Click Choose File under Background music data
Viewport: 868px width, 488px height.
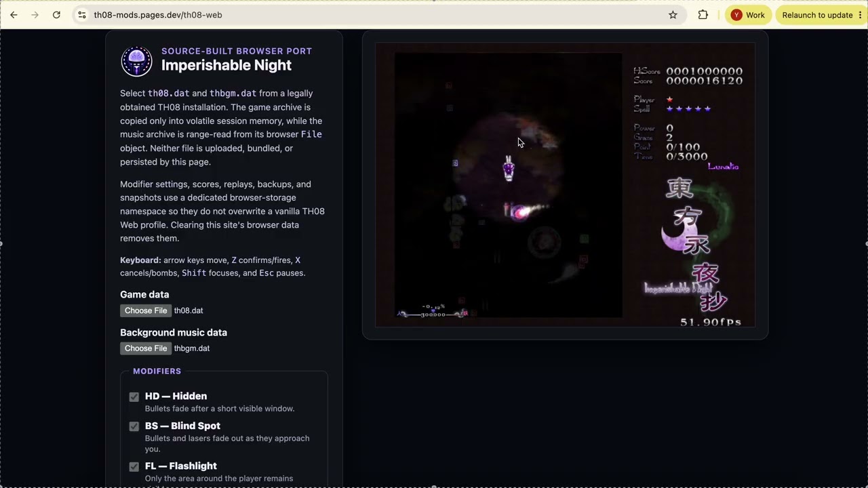[146, 348]
